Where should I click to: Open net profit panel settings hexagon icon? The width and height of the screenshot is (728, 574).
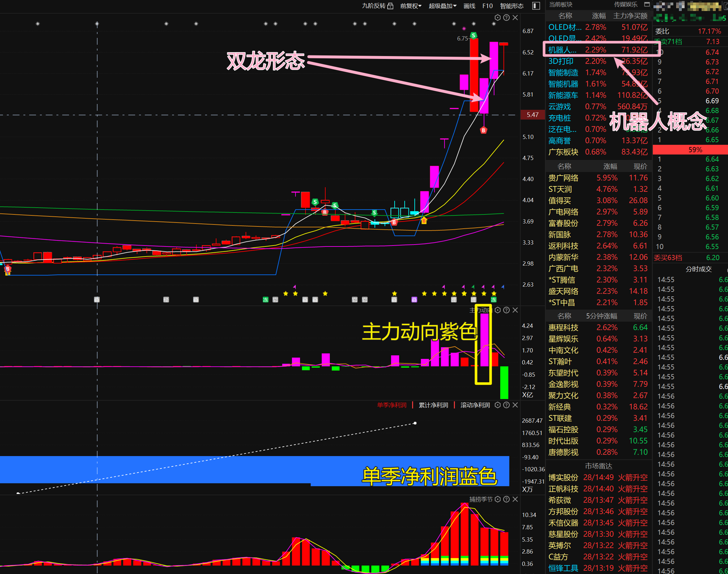(x=498, y=405)
